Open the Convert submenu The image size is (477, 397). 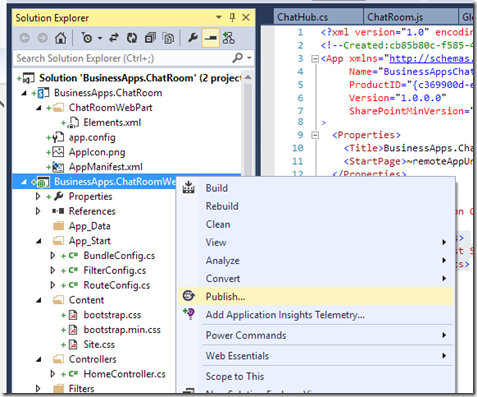316,279
